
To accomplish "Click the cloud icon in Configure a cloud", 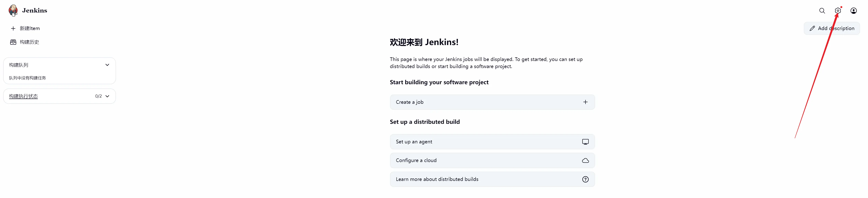I will [x=585, y=161].
